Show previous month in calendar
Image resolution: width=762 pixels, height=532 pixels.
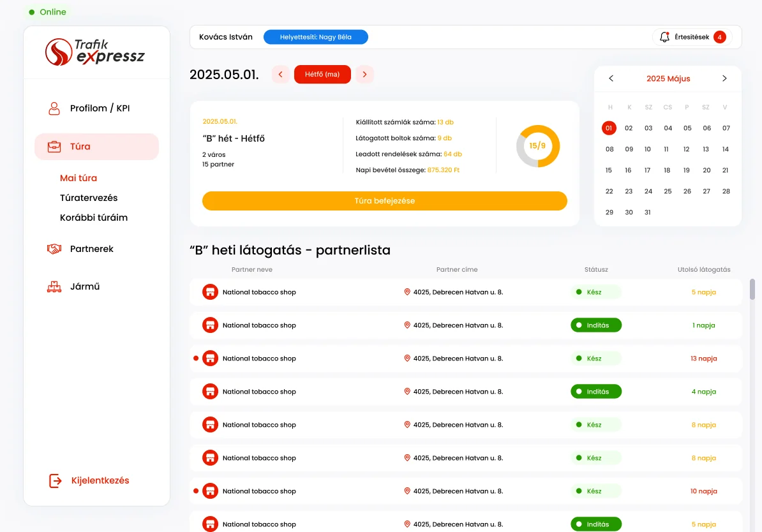point(611,78)
